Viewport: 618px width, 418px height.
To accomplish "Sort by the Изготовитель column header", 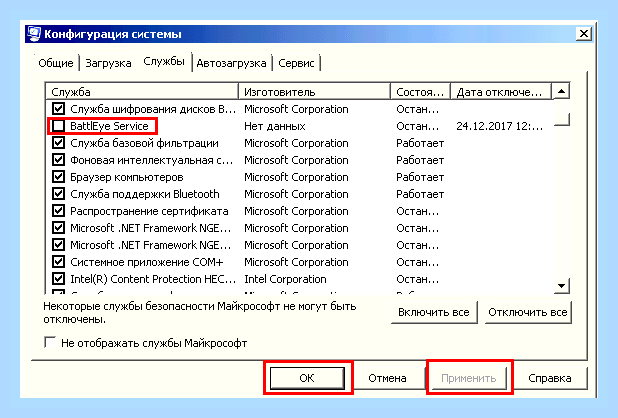I will click(x=315, y=92).
